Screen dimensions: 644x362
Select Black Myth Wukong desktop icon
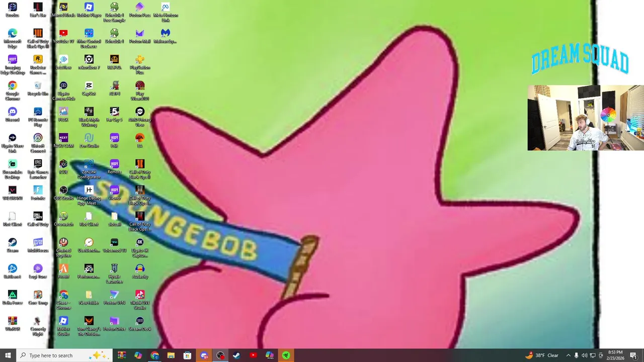(x=89, y=117)
